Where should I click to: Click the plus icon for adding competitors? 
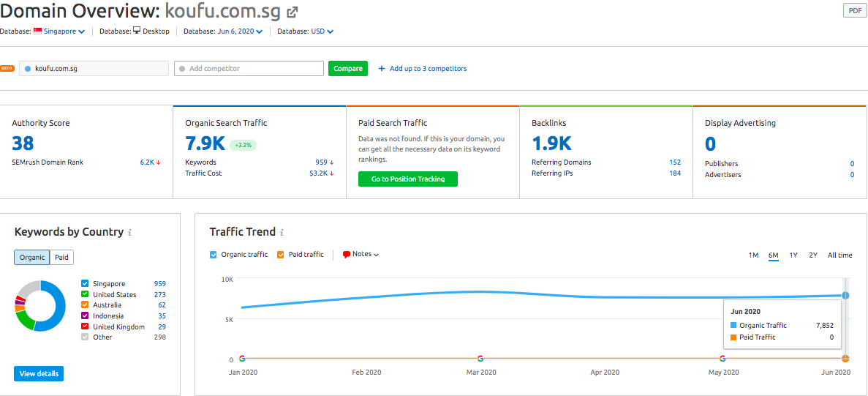coord(382,69)
